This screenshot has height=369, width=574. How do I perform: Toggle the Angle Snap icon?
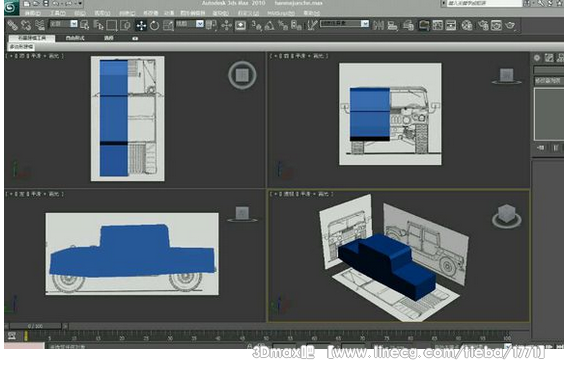(270, 25)
